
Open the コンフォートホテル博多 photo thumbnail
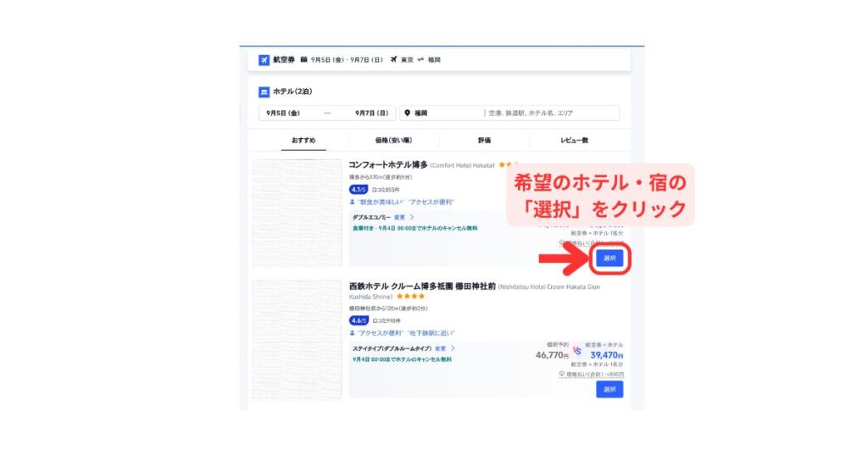[297, 213]
